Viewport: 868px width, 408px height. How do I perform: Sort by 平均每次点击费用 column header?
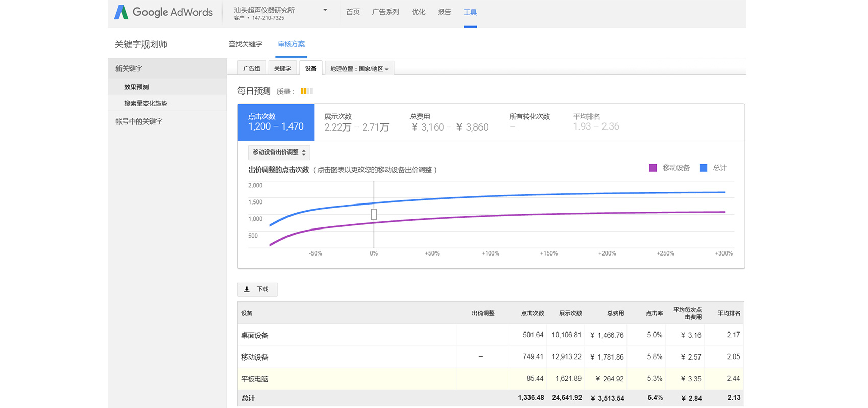point(687,313)
